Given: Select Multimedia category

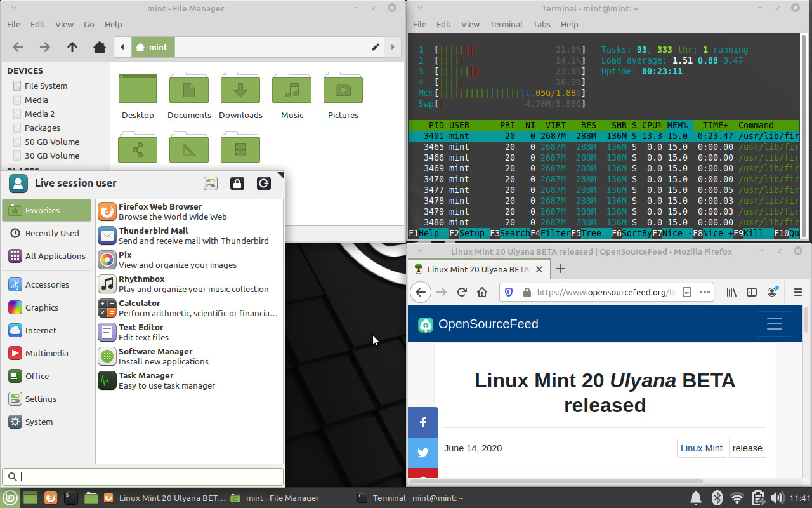Looking at the screenshot, I should click(x=47, y=353).
